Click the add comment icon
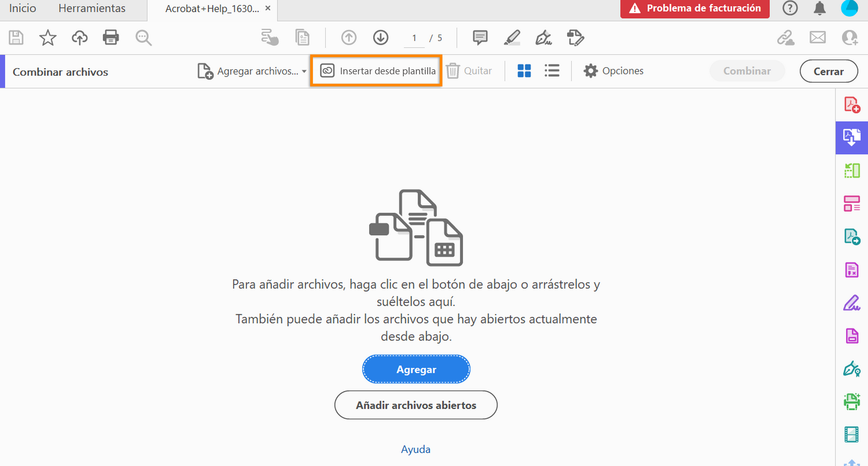This screenshot has width=868, height=466. coord(480,37)
